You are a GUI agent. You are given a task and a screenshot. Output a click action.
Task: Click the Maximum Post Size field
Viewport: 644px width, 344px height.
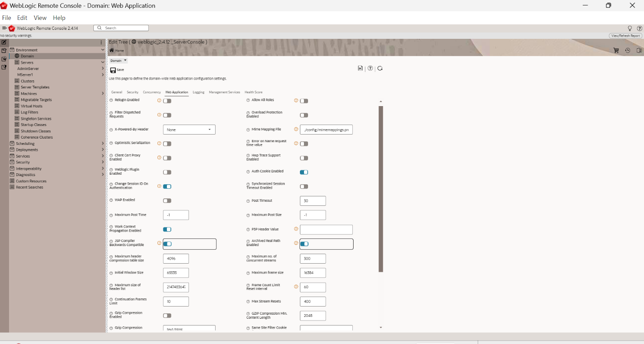pos(313,215)
